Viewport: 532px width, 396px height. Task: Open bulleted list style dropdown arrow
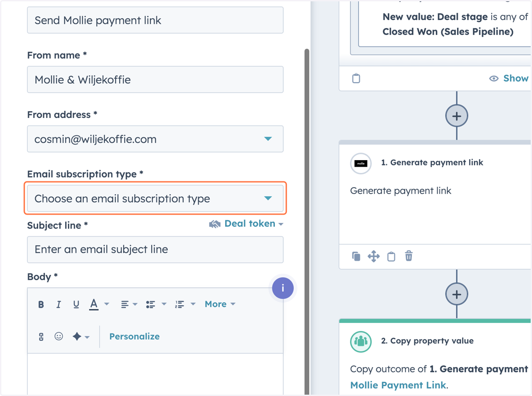tap(164, 304)
